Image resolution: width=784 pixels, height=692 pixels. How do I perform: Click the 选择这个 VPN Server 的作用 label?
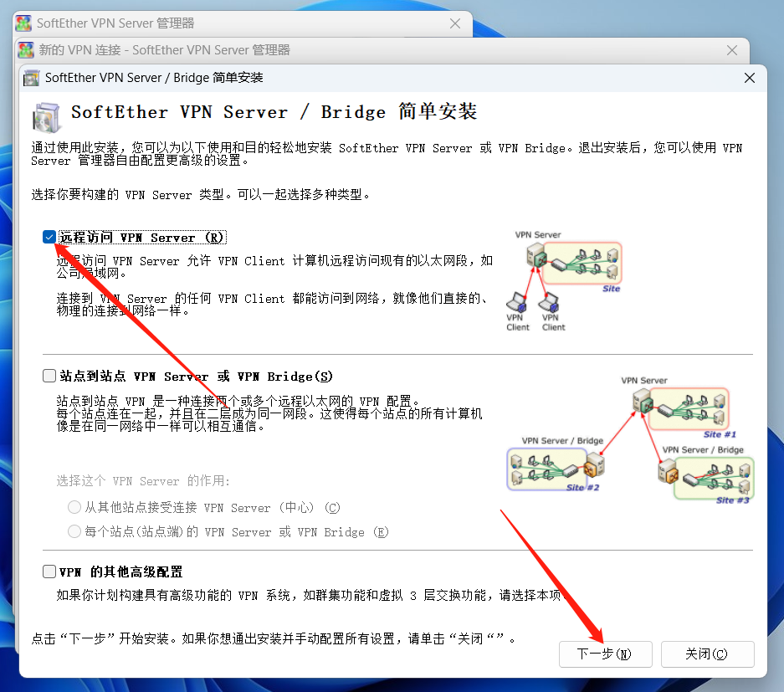click(x=143, y=481)
